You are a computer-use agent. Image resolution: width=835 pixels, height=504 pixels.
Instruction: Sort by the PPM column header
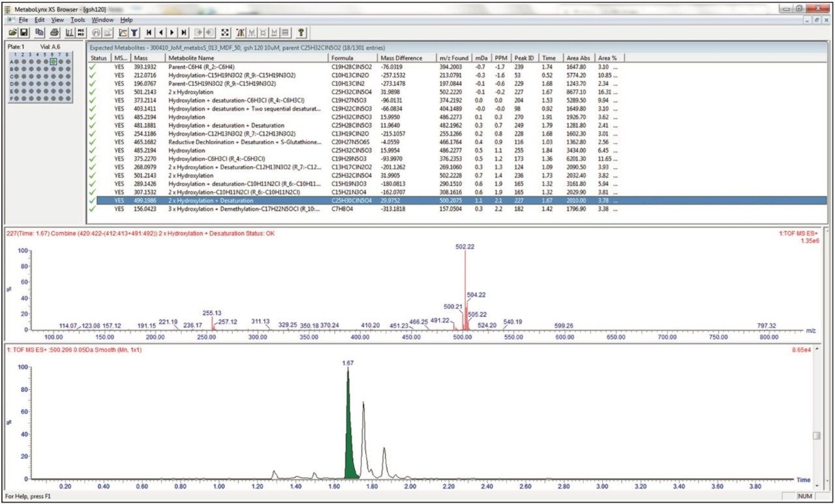tap(501, 58)
